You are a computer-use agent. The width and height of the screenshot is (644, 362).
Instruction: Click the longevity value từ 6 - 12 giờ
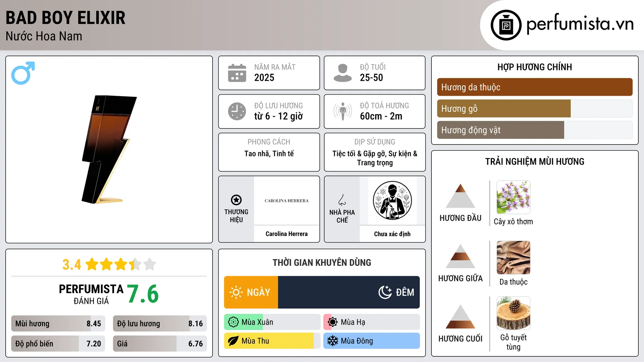[278, 116]
